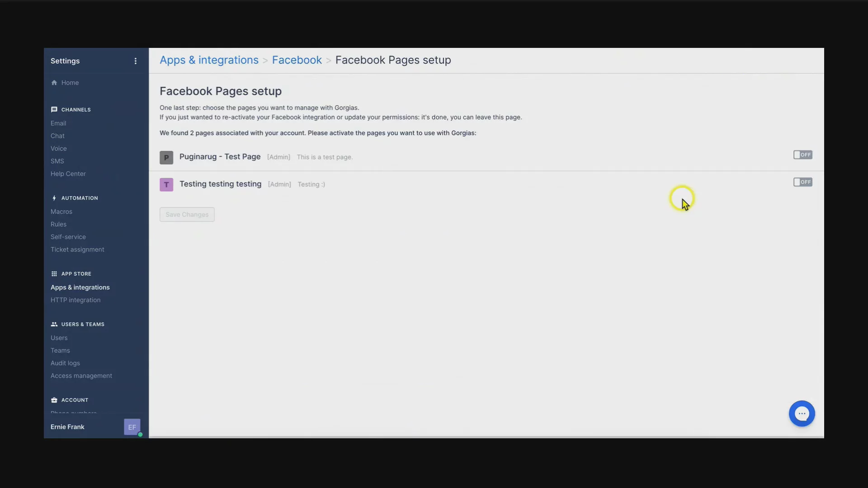Click the Home house icon
This screenshot has height=488, width=868.
tap(54, 83)
